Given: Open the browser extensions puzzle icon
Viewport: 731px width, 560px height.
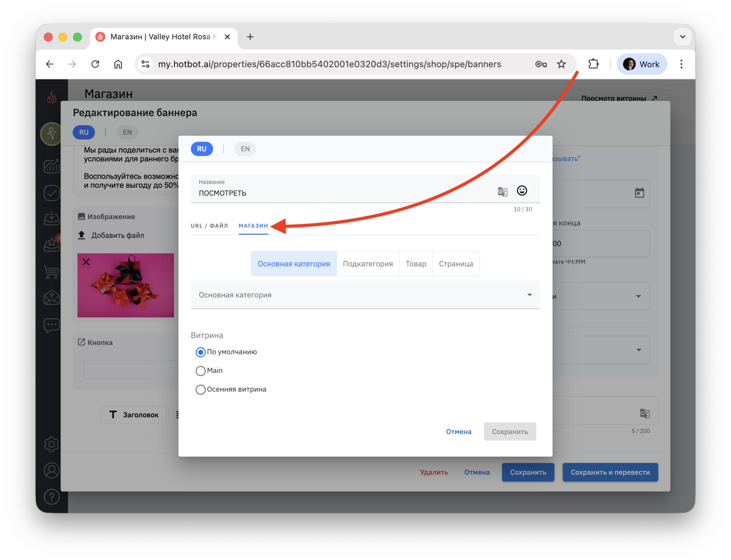Looking at the screenshot, I should tap(594, 64).
